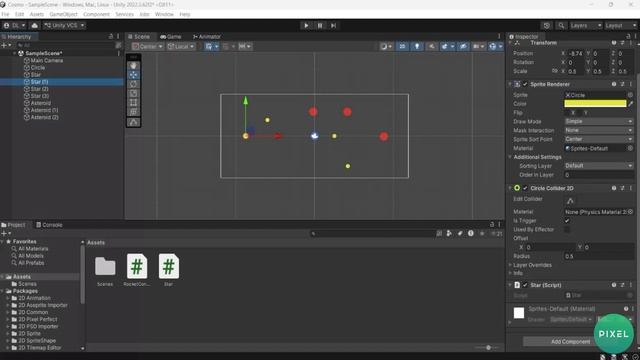Open the Local handle rotation dropdown

[x=181, y=47]
